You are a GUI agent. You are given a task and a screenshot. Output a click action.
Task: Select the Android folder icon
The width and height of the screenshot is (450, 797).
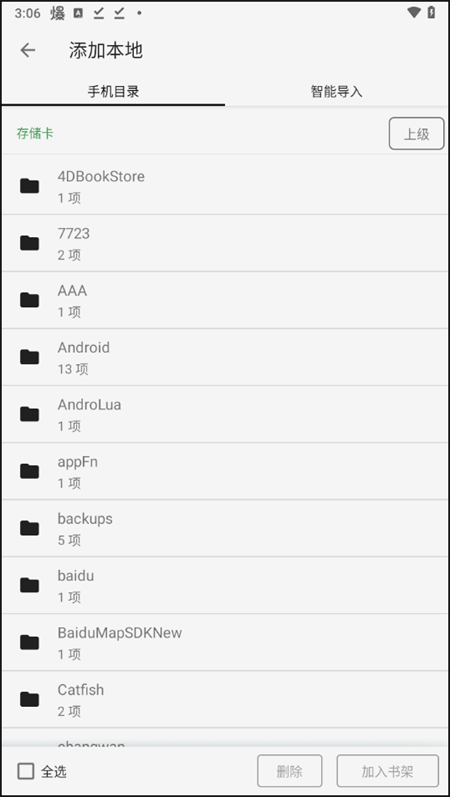29,357
